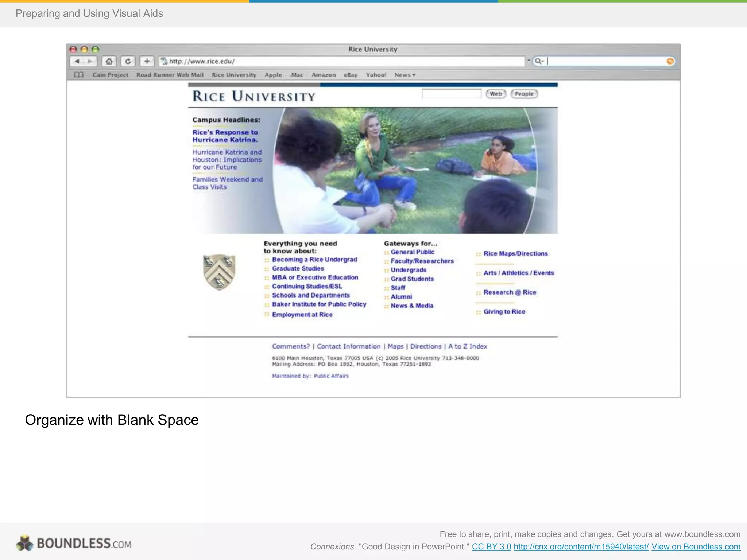747x560 pixels.
Task: Click the reload page icon
Action: tap(128, 61)
